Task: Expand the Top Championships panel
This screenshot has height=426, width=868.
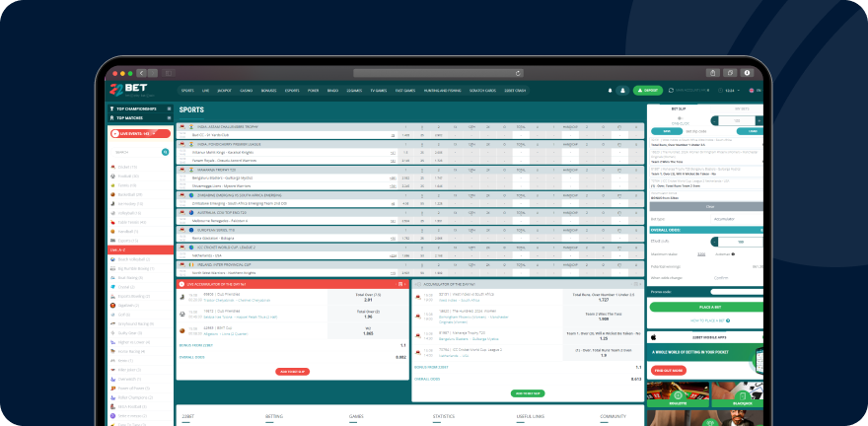Action: click(169, 109)
